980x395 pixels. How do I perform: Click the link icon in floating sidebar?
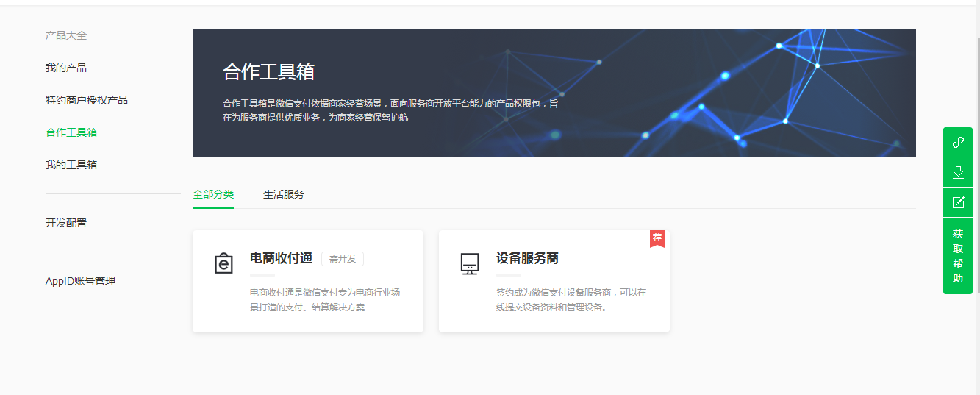coord(958,142)
